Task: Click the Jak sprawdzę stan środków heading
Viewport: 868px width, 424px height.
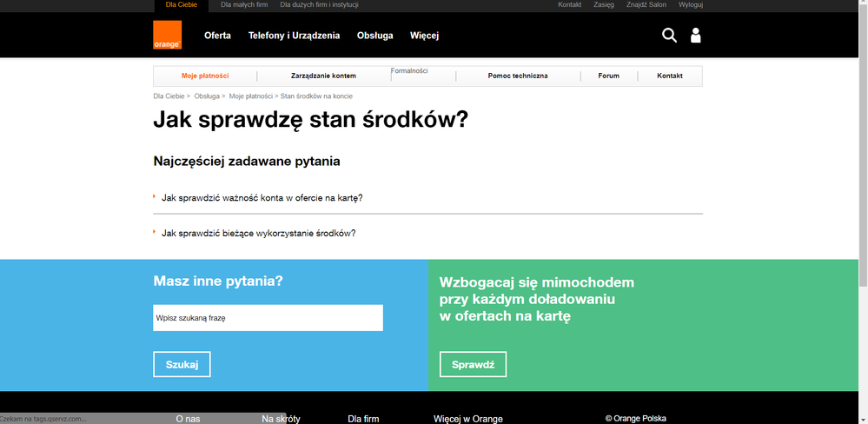Action: click(x=310, y=121)
